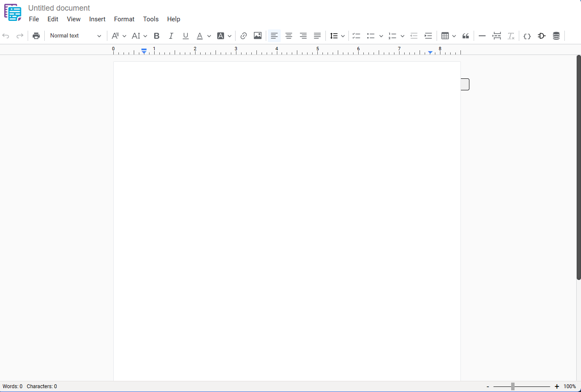Select align right
Screen dimensions: 581x392
point(303,36)
